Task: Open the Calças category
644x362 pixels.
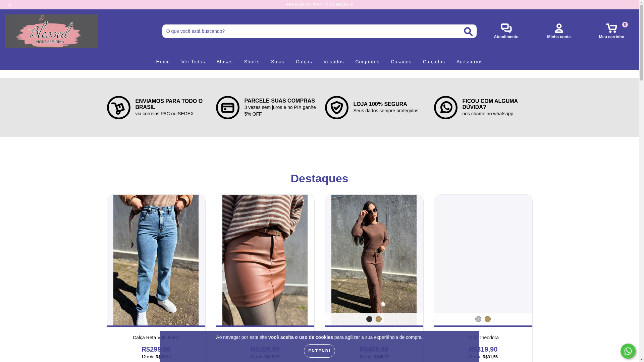Action: (304, 62)
